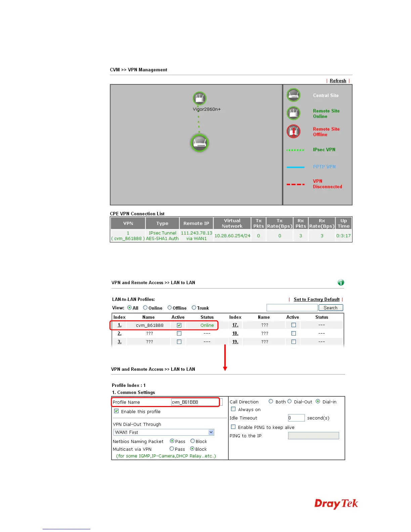This screenshot has width=411, height=532.
Task: Select Block for Multicast via VPN
Action: (192, 449)
